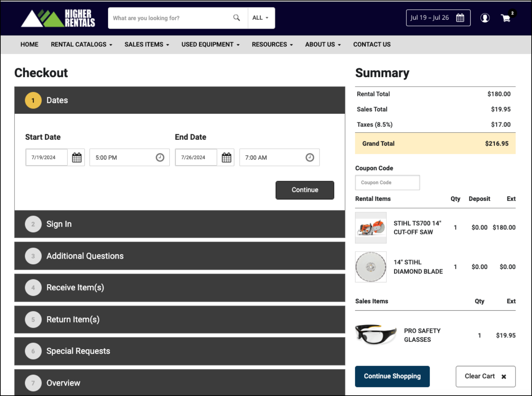Image resolution: width=532 pixels, height=396 pixels.
Task: Click the Coupon Code input field
Action: 387,182
